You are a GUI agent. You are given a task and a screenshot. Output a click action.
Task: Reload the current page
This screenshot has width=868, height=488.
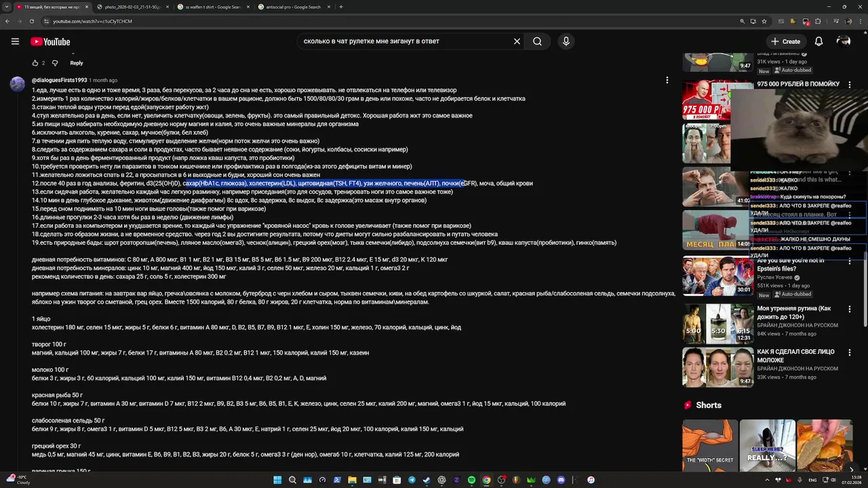32,21
